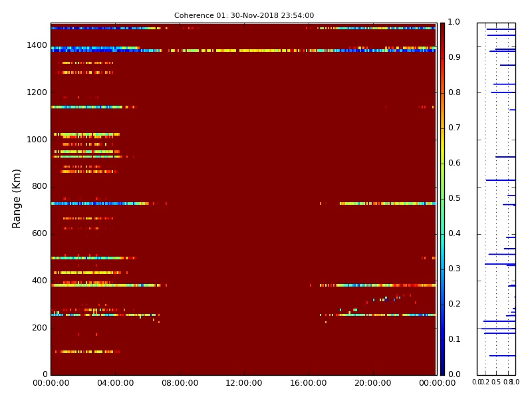The image size is (532, 399).
Task: Click the 200 range tick label
Action: coord(39,328)
